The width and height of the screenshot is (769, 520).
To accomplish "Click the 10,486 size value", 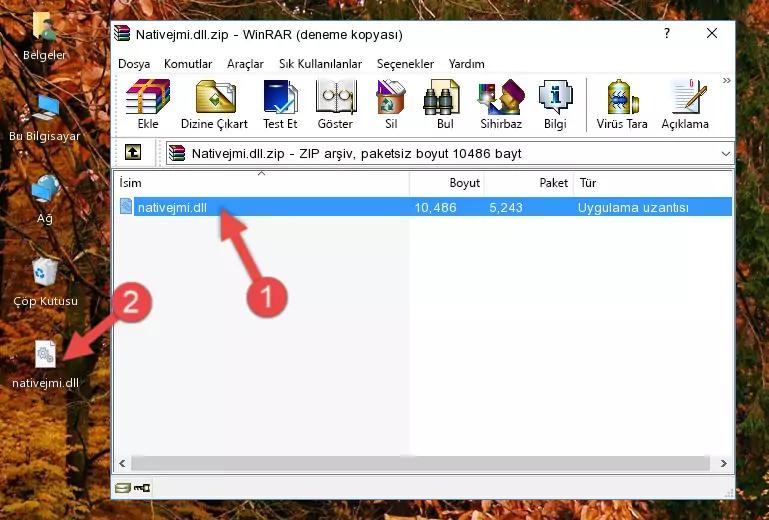I will (x=435, y=208).
